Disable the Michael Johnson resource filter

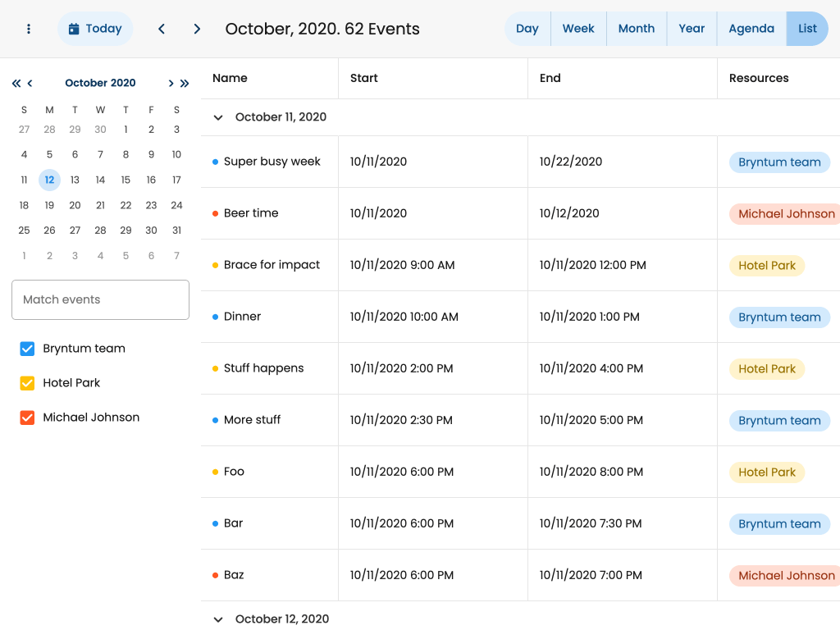pos(27,418)
